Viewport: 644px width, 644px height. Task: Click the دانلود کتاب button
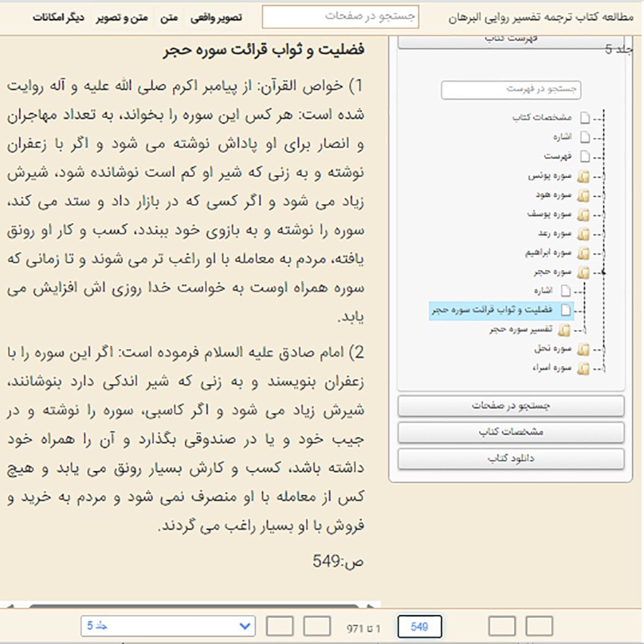point(511,459)
